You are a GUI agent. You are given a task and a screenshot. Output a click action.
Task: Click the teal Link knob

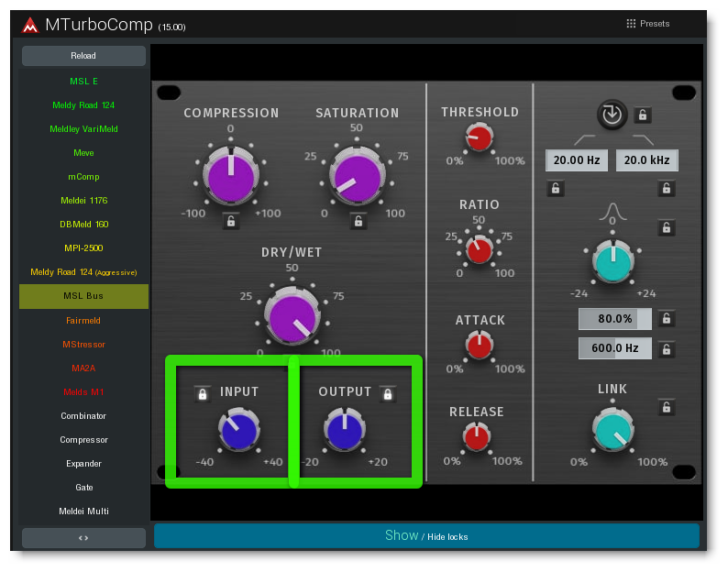point(612,430)
